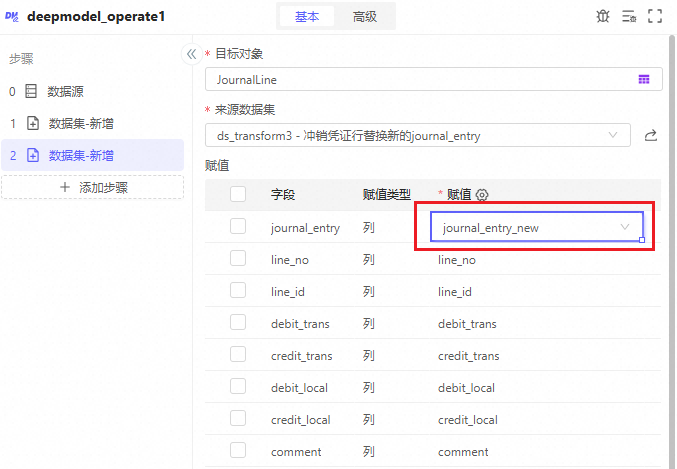The height and width of the screenshot is (469, 677).
Task: Click the purple table icon in JournalLine field
Action: click(x=644, y=79)
